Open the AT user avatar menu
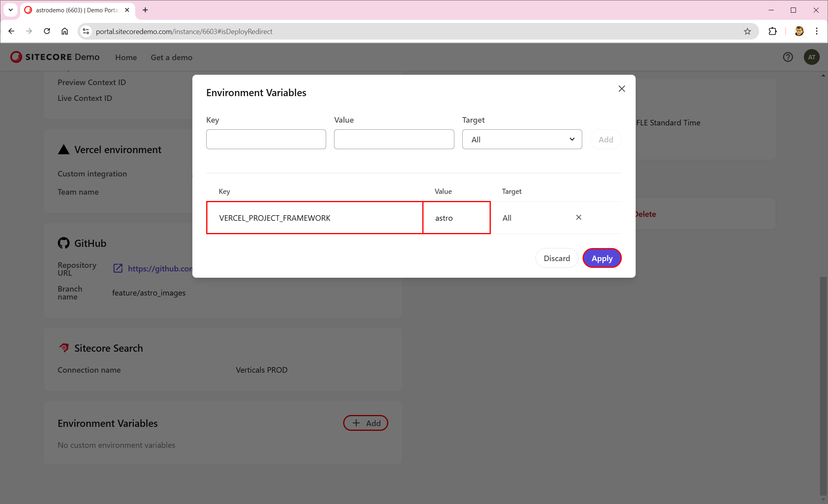Viewport: 828px width, 504px height. click(811, 57)
